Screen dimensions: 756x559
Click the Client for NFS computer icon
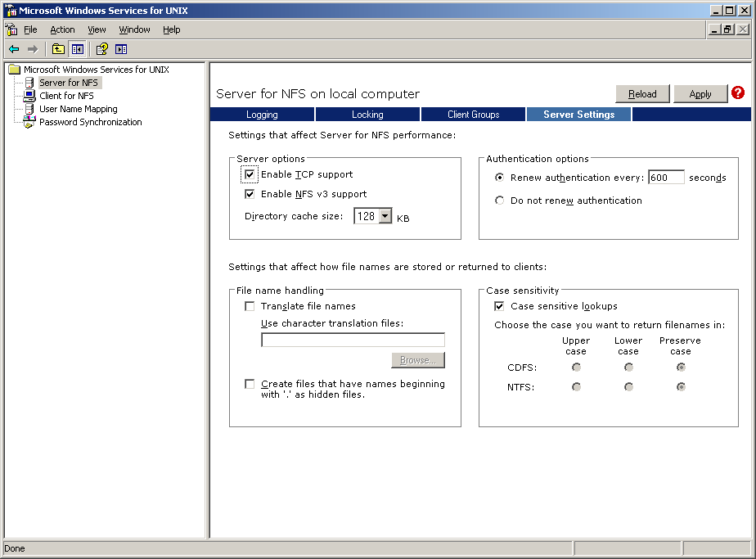tap(29, 96)
